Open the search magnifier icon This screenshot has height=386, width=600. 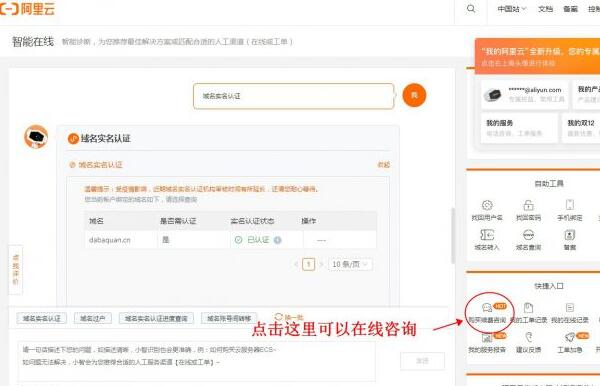coord(471,8)
